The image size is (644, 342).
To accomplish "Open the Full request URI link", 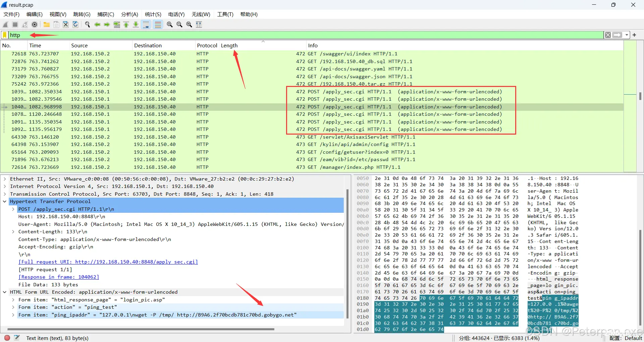I will 108,262.
